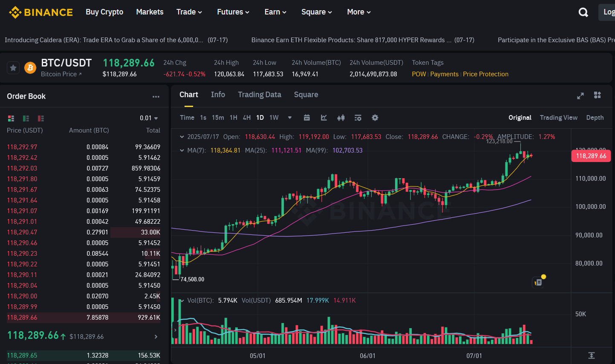Image resolution: width=615 pixels, height=364 pixels.
Task: Collapse the OHLC date info chevron
Action: coord(182,137)
